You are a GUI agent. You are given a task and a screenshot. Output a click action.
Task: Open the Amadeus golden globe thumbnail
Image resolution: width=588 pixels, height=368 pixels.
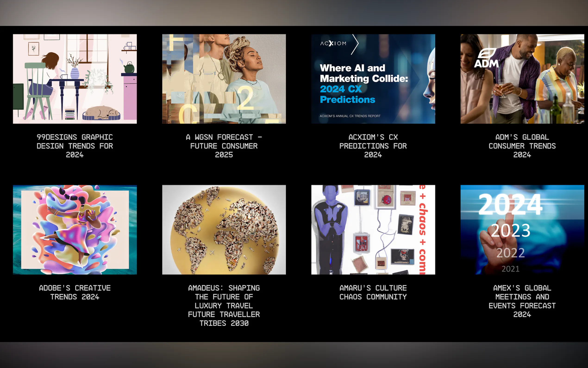pyautogui.click(x=224, y=230)
